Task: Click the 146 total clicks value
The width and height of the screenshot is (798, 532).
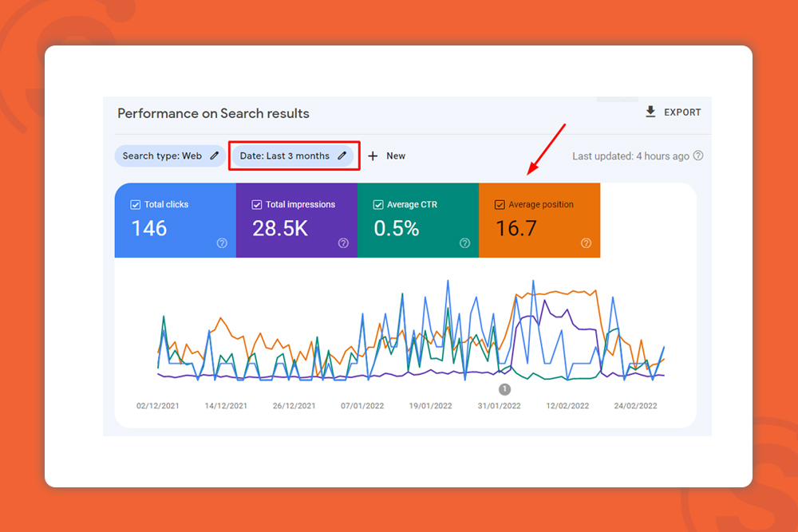Action: pyautogui.click(x=149, y=228)
